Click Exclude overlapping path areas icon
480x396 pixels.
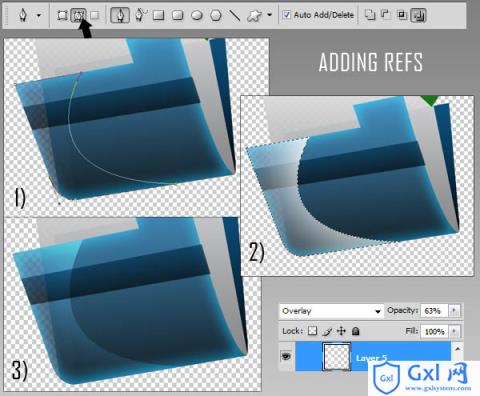point(418,15)
